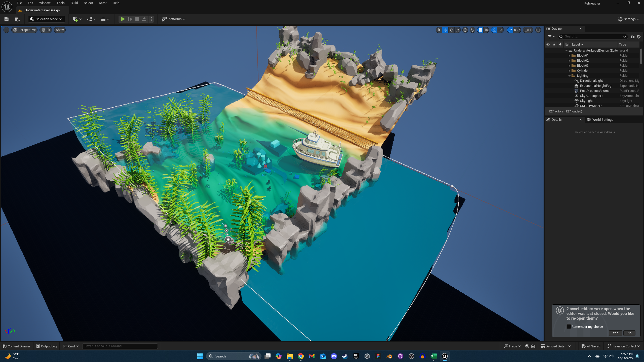Open Discord from the taskbar
The image size is (644, 362).
tap(334, 356)
